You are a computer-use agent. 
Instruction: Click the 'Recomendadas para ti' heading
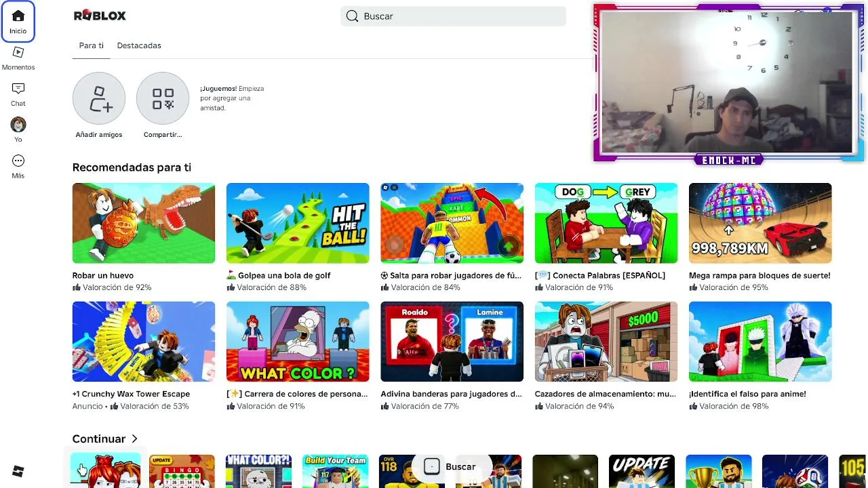coord(132,167)
